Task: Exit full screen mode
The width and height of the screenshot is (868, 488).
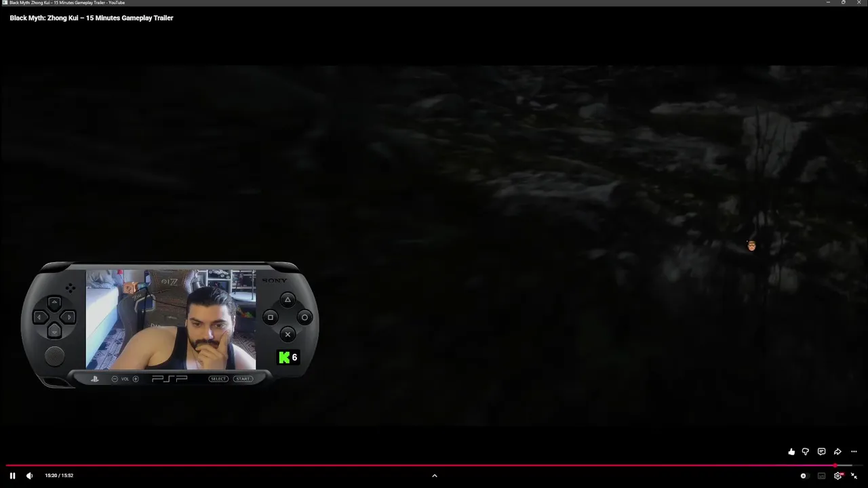Action: (854, 476)
